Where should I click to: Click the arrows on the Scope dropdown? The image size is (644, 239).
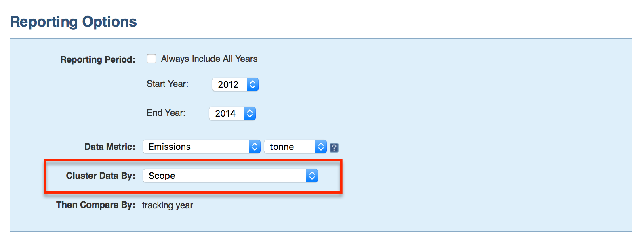[312, 176]
